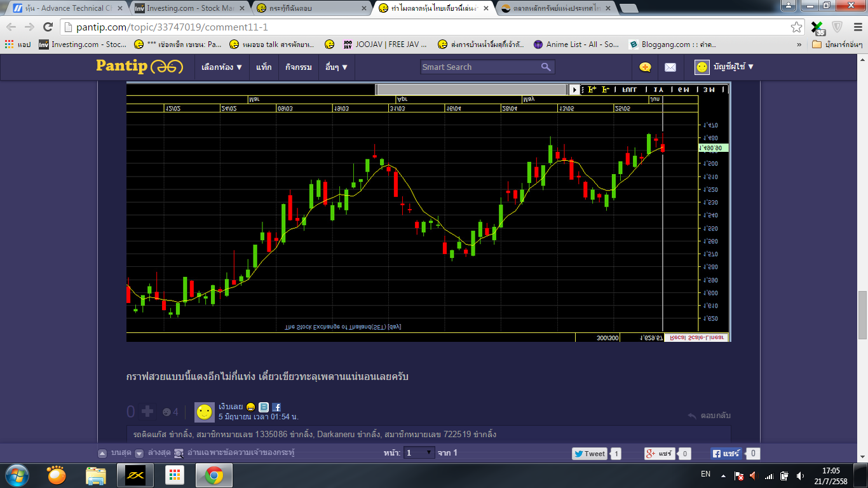Open the Anime List - All bookmark
Image resolution: width=868 pixels, height=488 pixels.
576,44
